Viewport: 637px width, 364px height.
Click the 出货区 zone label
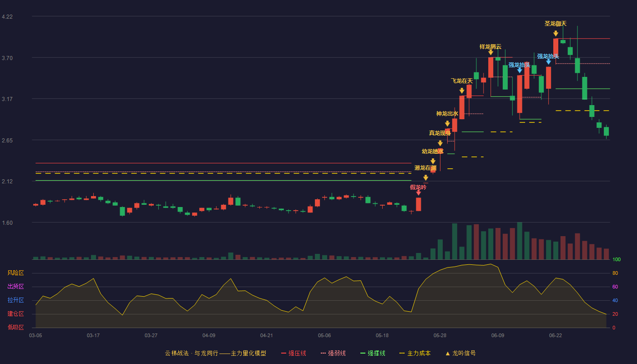pos(15,287)
